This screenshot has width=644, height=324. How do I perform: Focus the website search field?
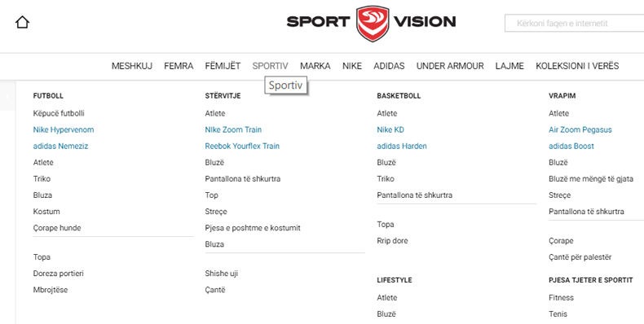[x=574, y=24]
